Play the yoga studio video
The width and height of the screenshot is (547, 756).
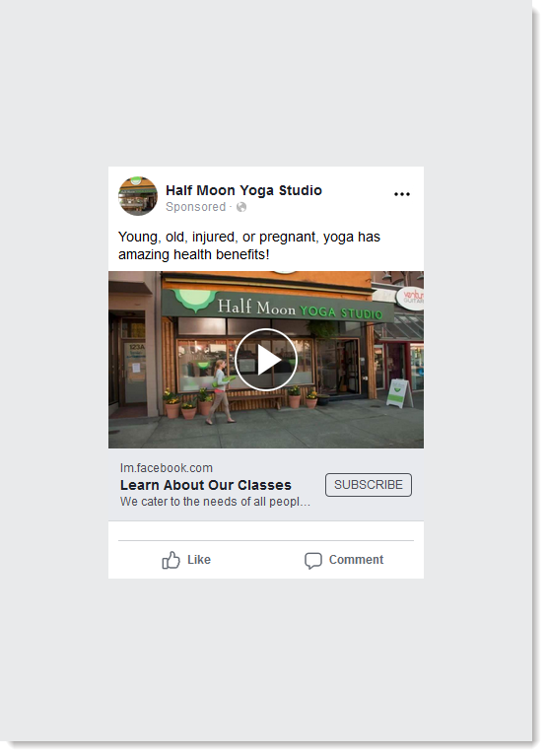[x=266, y=359]
